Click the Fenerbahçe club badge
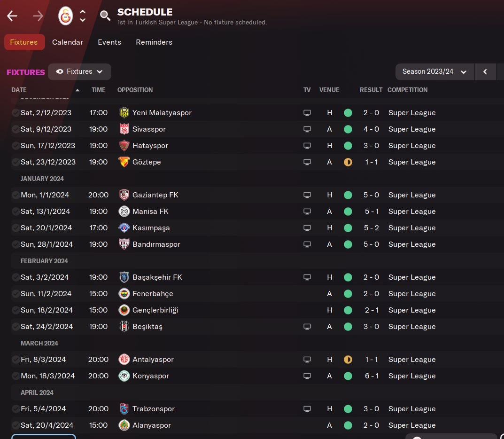 124,294
